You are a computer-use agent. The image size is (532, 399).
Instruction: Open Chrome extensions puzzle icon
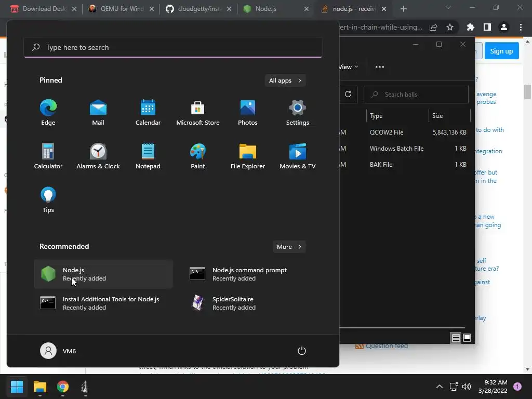471,28
